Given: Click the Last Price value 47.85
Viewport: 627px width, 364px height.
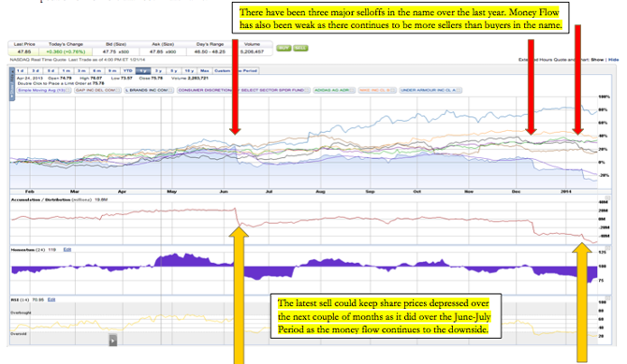Looking at the screenshot, I should [x=24, y=51].
